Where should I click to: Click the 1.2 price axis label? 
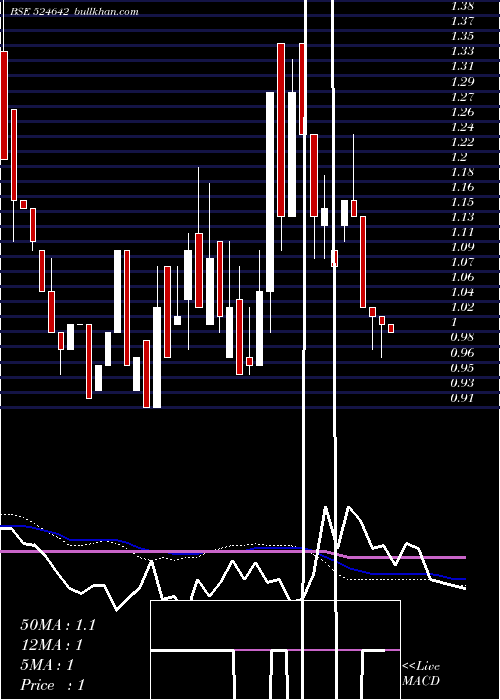459,157
